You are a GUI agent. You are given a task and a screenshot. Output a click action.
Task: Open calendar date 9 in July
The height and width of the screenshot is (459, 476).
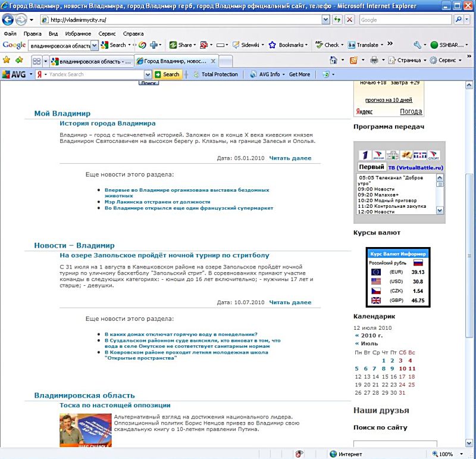(392, 369)
